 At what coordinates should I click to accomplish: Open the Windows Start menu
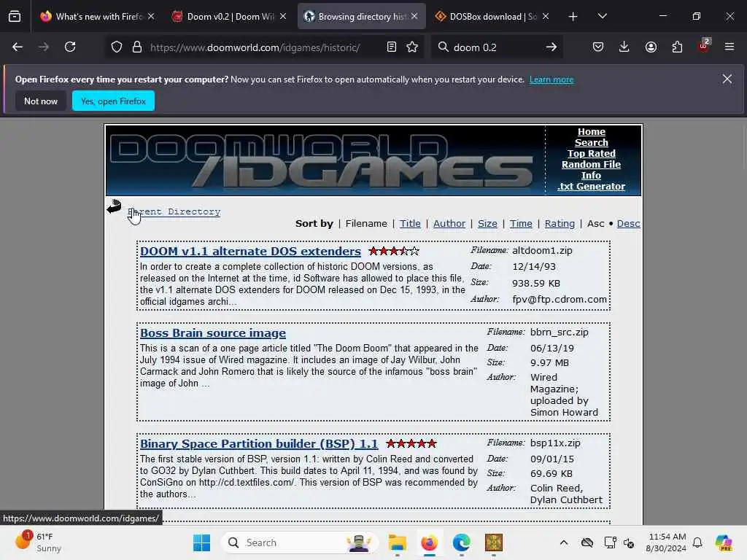click(201, 542)
